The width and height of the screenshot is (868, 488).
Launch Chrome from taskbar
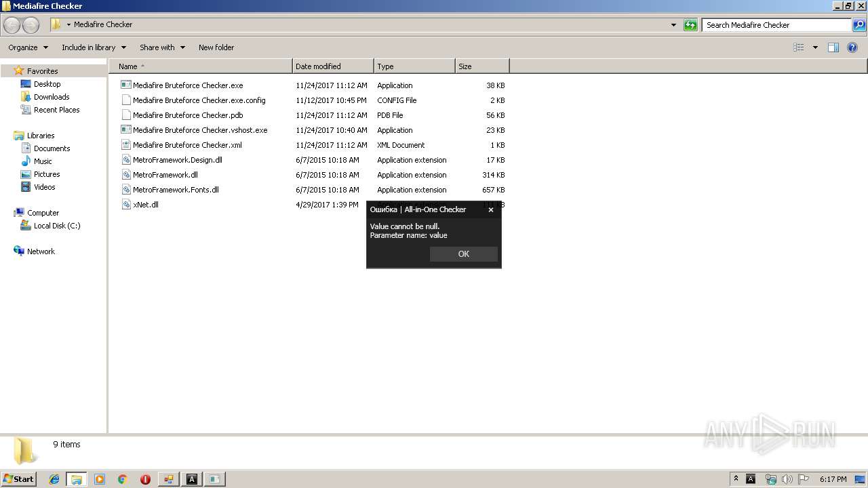pos(123,479)
